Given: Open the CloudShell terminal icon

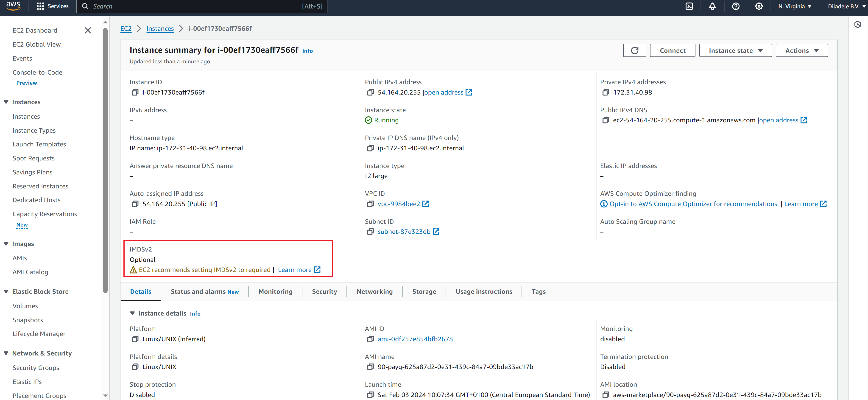Looking at the screenshot, I should [x=689, y=6].
